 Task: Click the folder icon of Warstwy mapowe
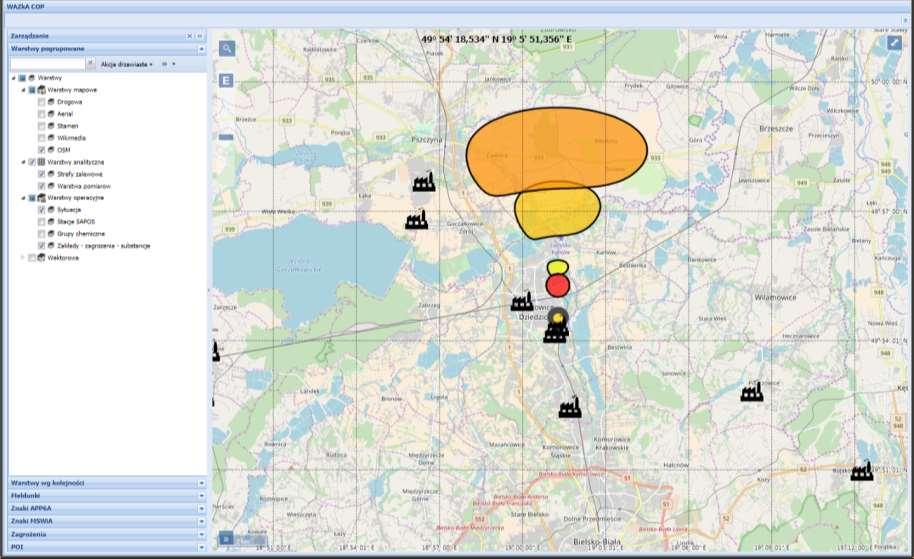tap(41, 90)
